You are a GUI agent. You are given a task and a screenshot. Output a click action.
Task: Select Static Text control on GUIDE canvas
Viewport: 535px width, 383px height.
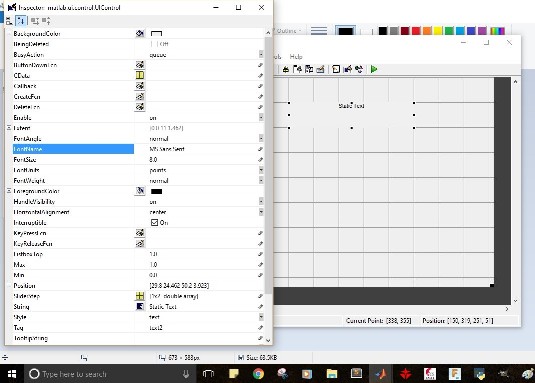tap(351, 115)
